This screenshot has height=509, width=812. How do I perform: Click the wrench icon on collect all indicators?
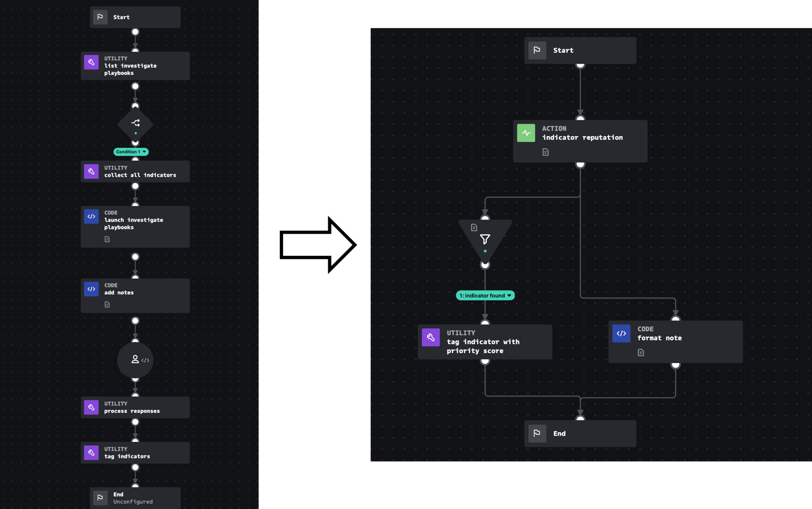point(91,171)
